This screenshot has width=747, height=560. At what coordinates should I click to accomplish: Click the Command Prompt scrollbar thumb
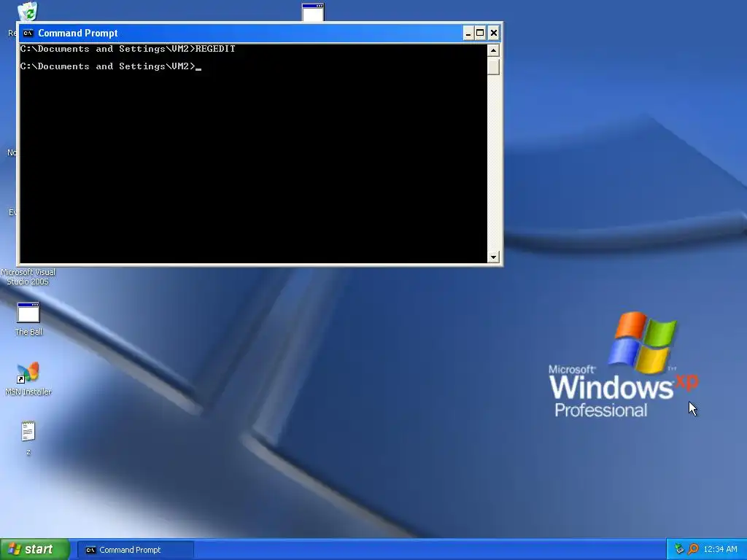click(x=494, y=66)
